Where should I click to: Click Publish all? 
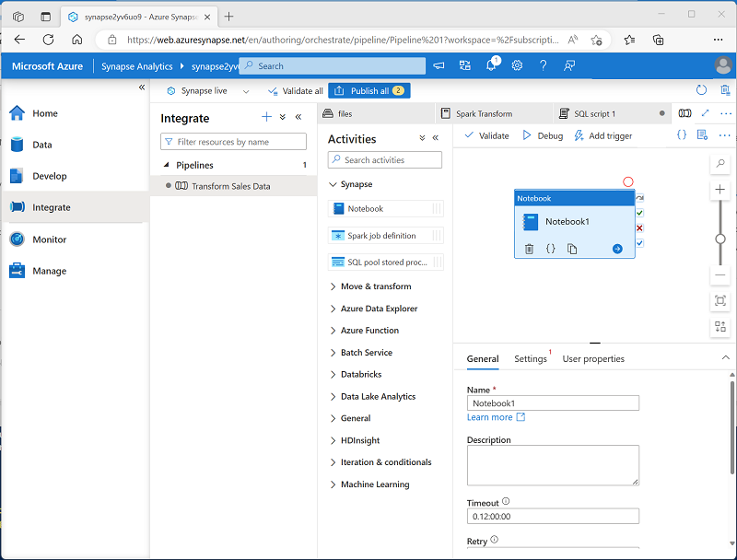369,90
